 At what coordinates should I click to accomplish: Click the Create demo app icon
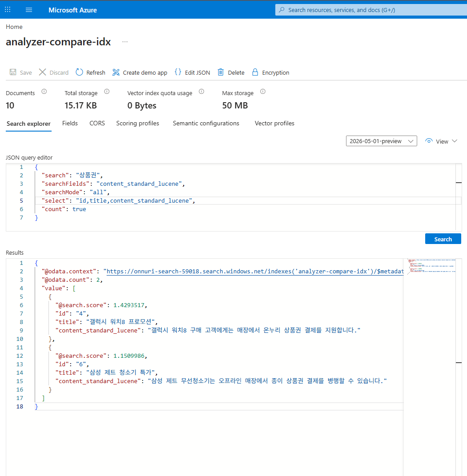tap(116, 72)
